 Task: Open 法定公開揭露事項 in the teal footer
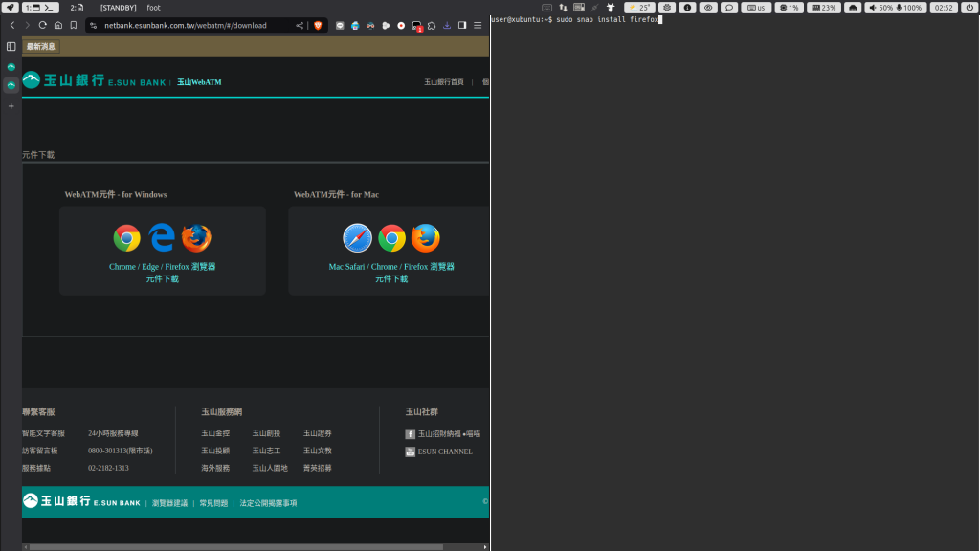pos(268,503)
